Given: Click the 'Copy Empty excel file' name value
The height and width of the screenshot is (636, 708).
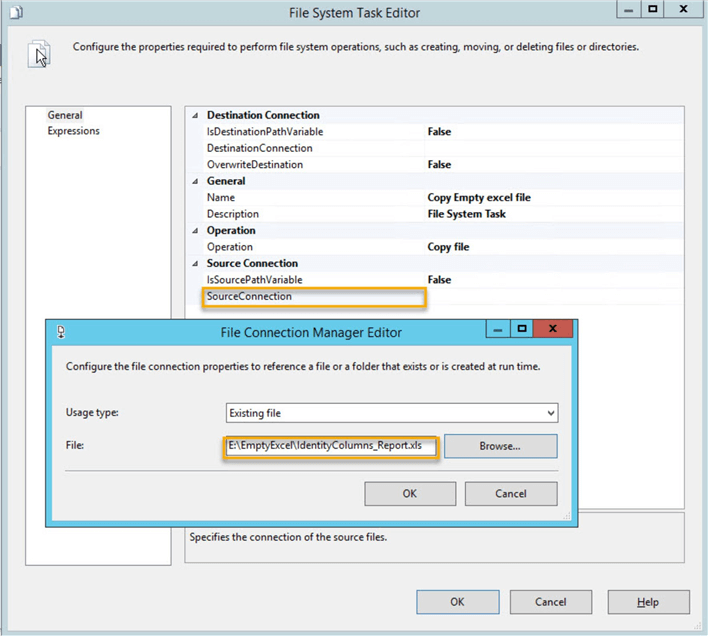Looking at the screenshot, I should click(479, 198).
